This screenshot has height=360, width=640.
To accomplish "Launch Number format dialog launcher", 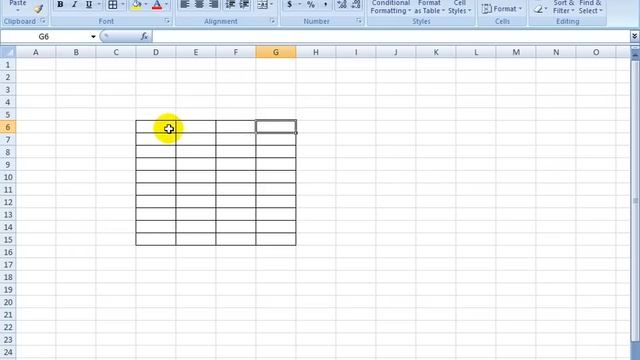I will (359, 21).
